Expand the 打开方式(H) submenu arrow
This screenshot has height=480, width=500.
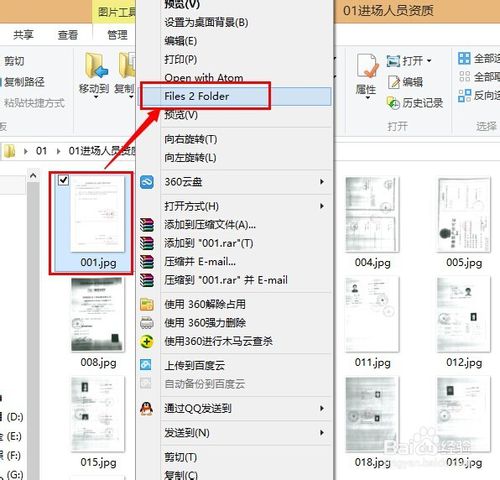(322, 206)
